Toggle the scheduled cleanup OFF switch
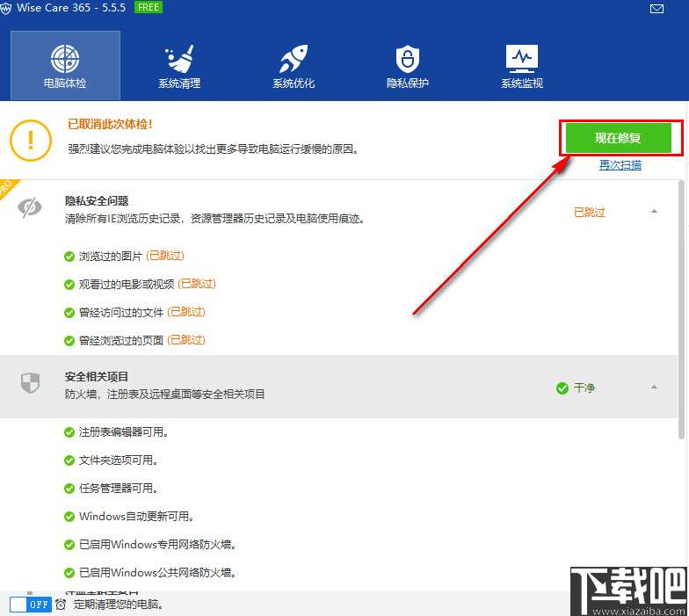Viewport: 689px width, 616px height. click(x=31, y=605)
